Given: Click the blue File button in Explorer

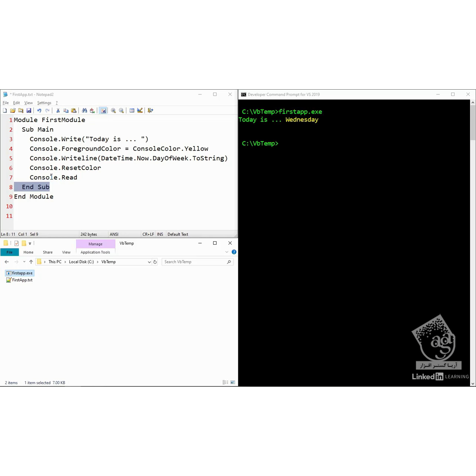Looking at the screenshot, I should point(10,252).
